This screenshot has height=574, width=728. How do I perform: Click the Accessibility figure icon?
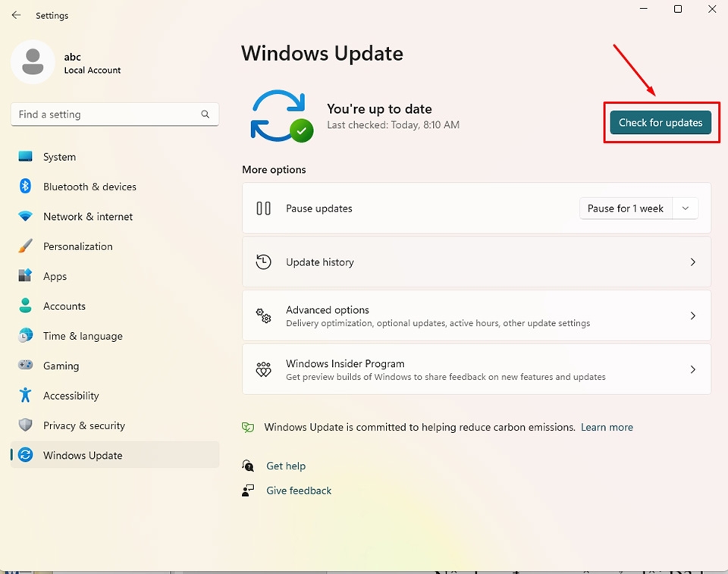click(25, 395)
